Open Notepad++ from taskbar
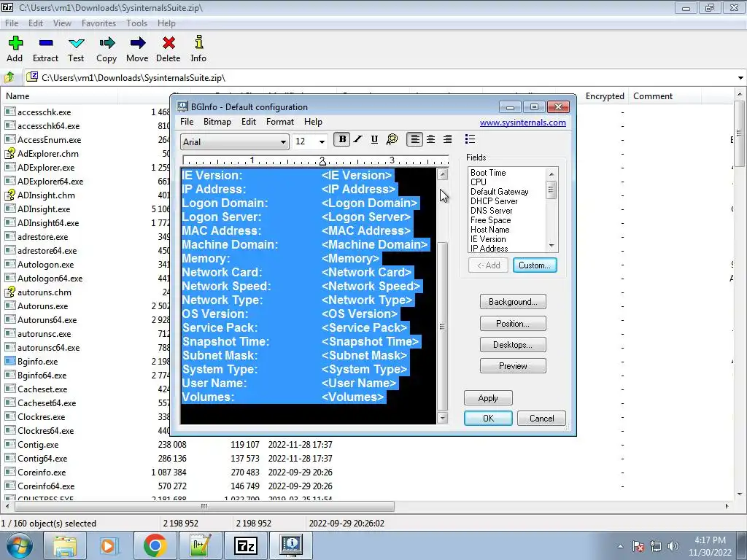Screen dimensions: 747x560 point(200,545)
